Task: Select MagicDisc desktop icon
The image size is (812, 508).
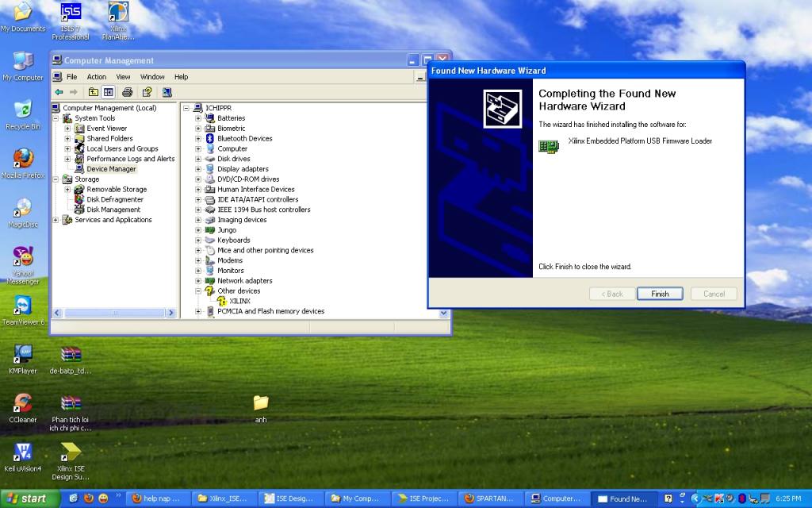Action: [23, 213]
